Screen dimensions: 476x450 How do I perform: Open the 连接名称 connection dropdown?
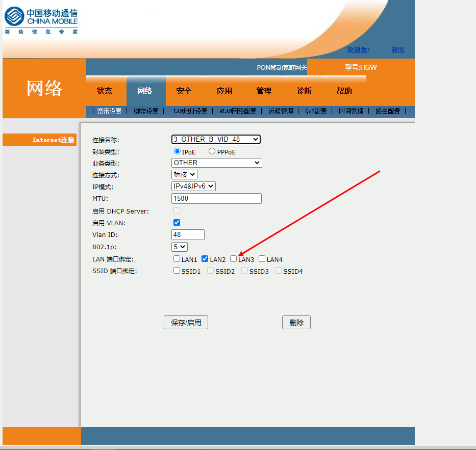tap(216, 139)
